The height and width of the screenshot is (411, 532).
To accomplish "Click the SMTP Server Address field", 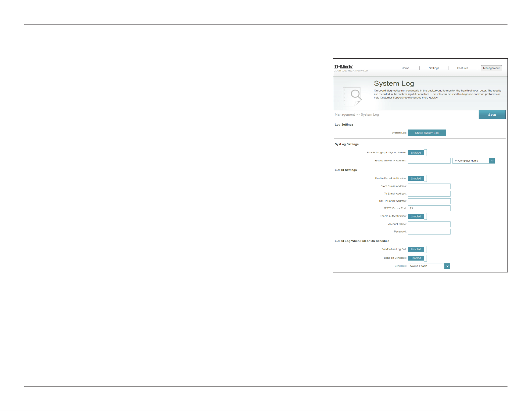I will click(429, 201).
